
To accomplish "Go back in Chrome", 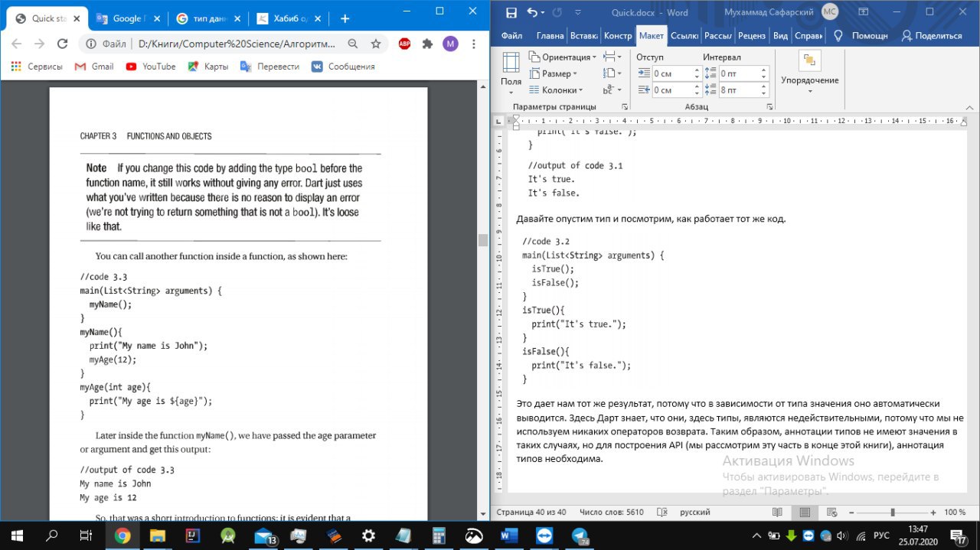I will [x=17, y=44].
